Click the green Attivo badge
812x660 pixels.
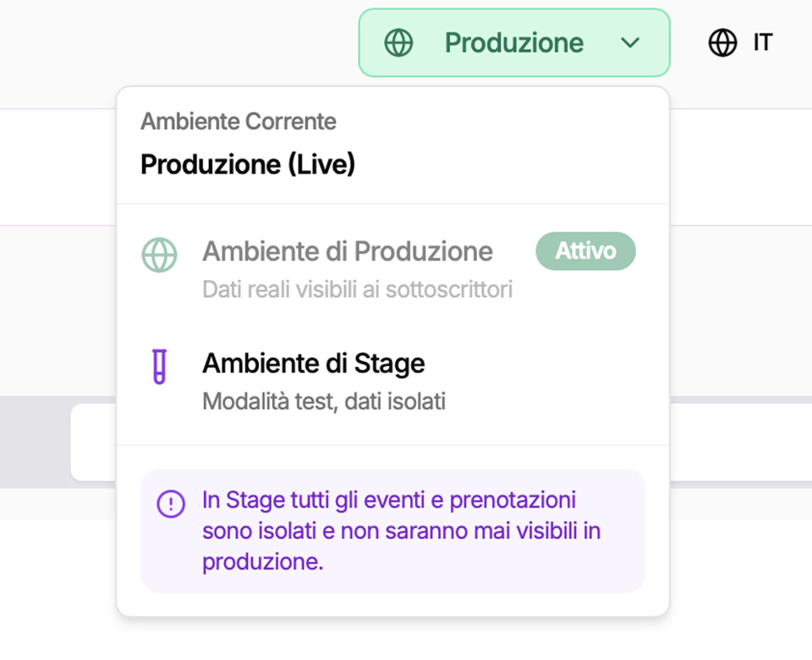coord(585,251)
